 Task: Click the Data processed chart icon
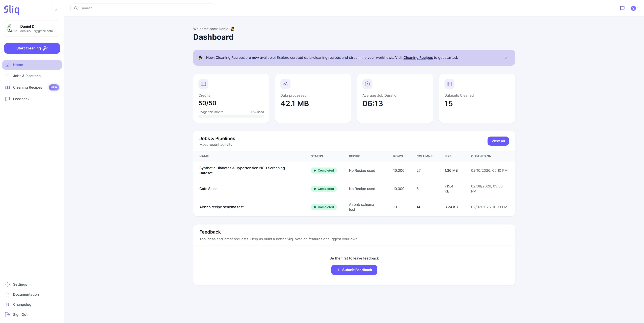tap(285, 84)
